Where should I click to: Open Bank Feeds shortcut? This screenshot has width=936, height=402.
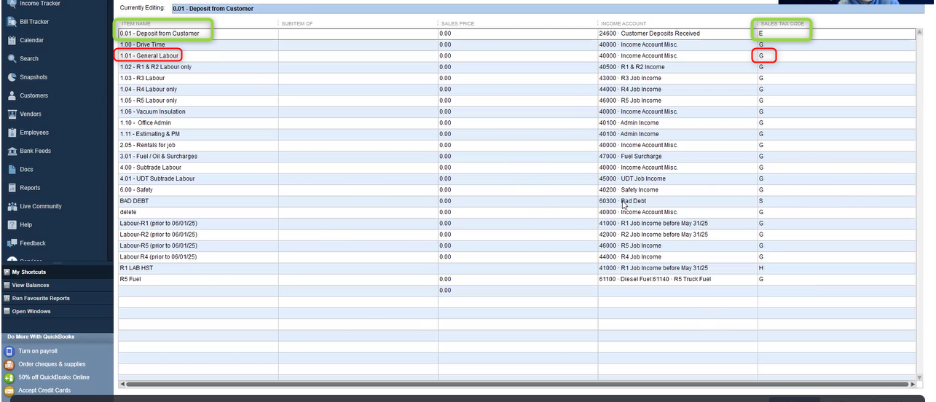(x=35, y=151)
